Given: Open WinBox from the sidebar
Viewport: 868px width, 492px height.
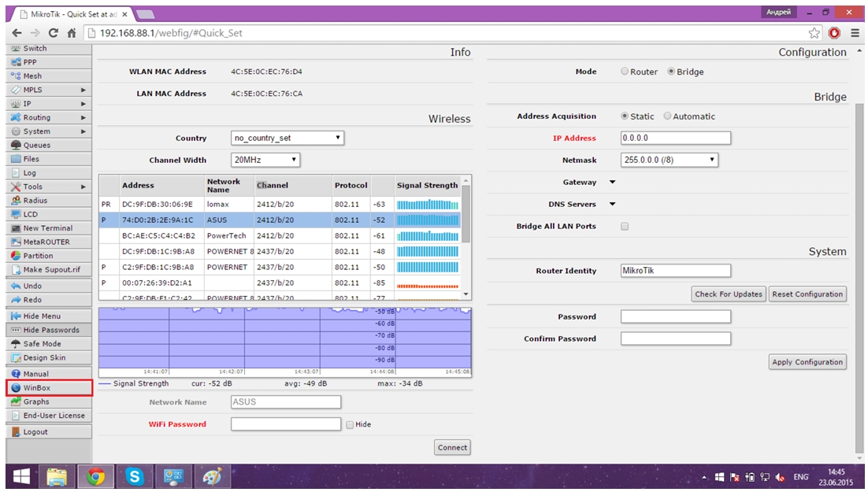Looking at the screenshot, I should click(50, 388).
